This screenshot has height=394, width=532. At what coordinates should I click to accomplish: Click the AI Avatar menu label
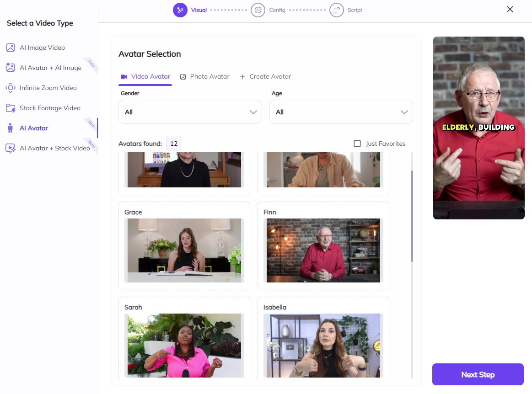coord(34,128)
